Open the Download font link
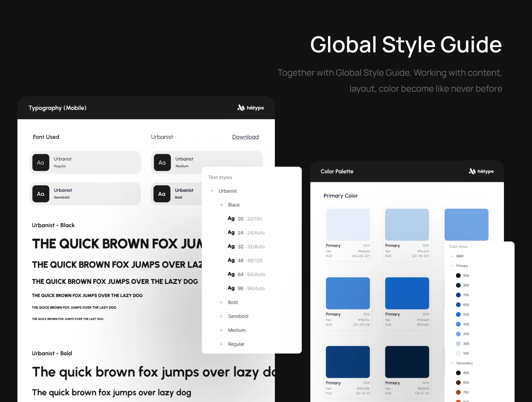532x402 pixels. 245,137
